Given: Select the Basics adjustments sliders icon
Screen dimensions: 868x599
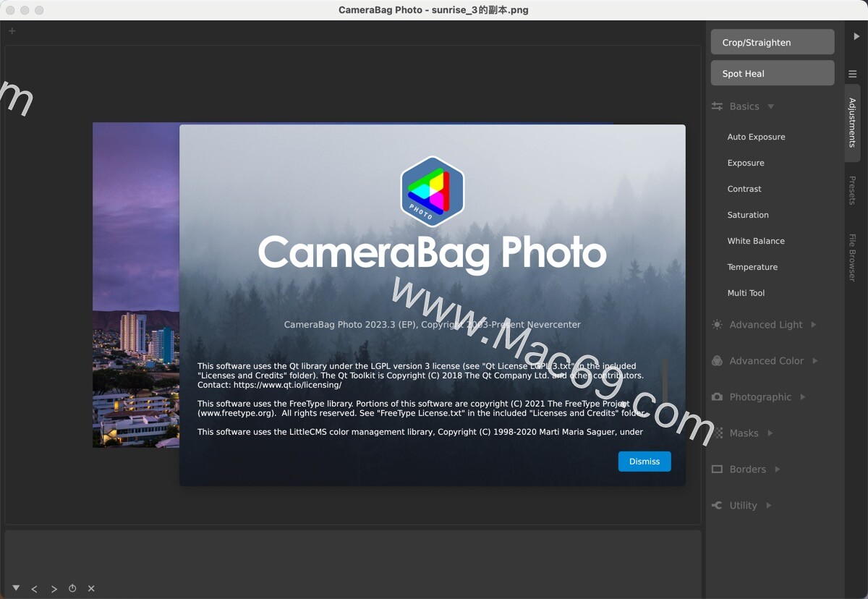Looking at the screenshot, I should pos(717,106).
